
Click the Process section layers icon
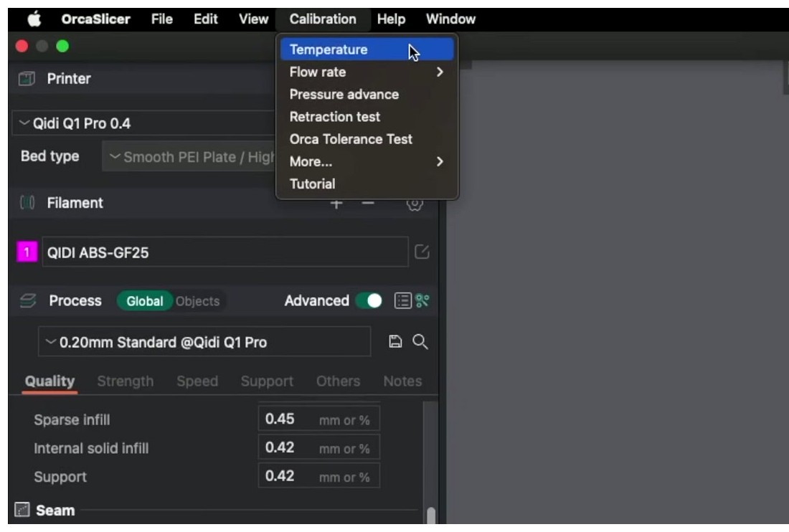point(28,300)
